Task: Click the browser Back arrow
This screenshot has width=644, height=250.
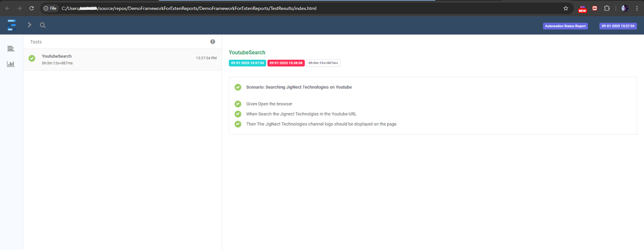Action: (7, 8)
